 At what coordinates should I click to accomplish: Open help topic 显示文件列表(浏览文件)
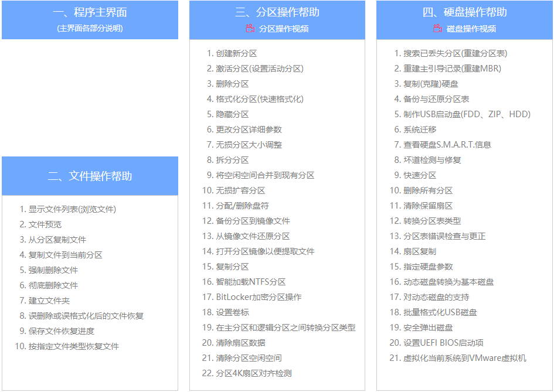(x=72, y=209)
